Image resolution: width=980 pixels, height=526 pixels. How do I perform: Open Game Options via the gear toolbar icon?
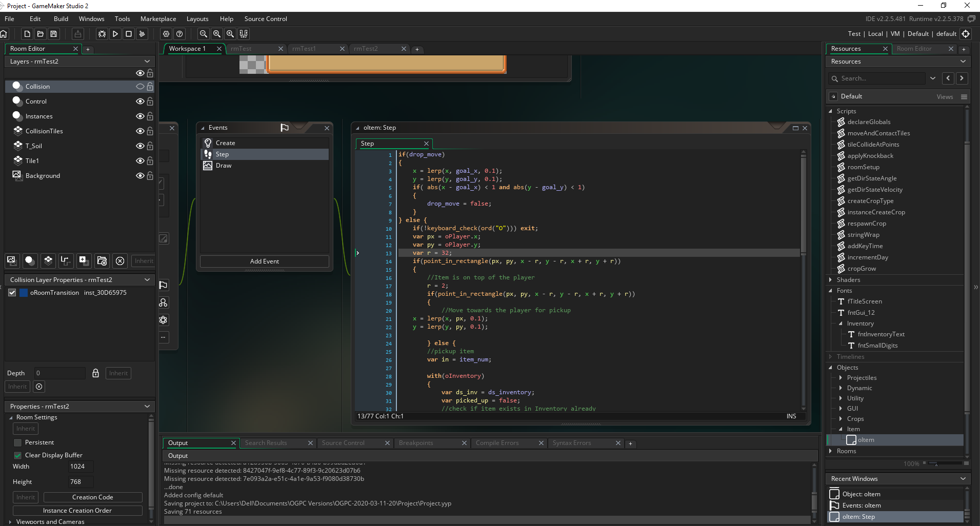[x=165, y=34]
